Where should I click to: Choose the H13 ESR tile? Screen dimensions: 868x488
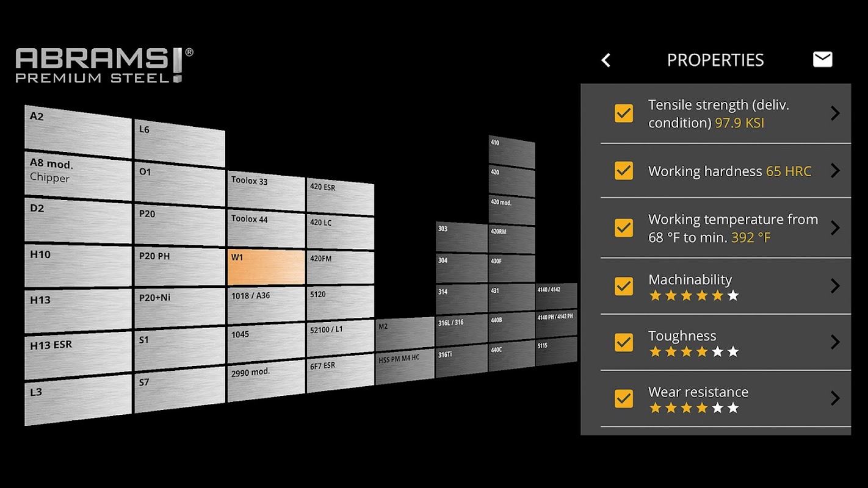(x=78, y=355)
